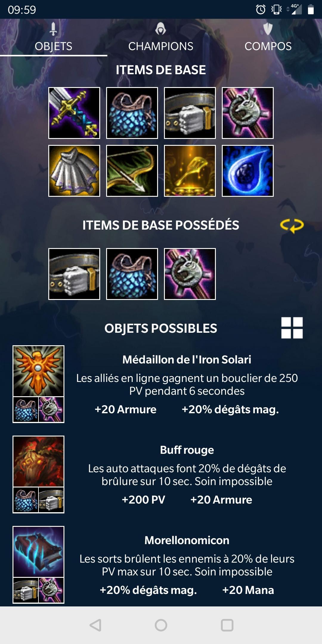Open the Morellonomicon item entry
This screenshot has height=644, width=322.
(x=161, y=565)
